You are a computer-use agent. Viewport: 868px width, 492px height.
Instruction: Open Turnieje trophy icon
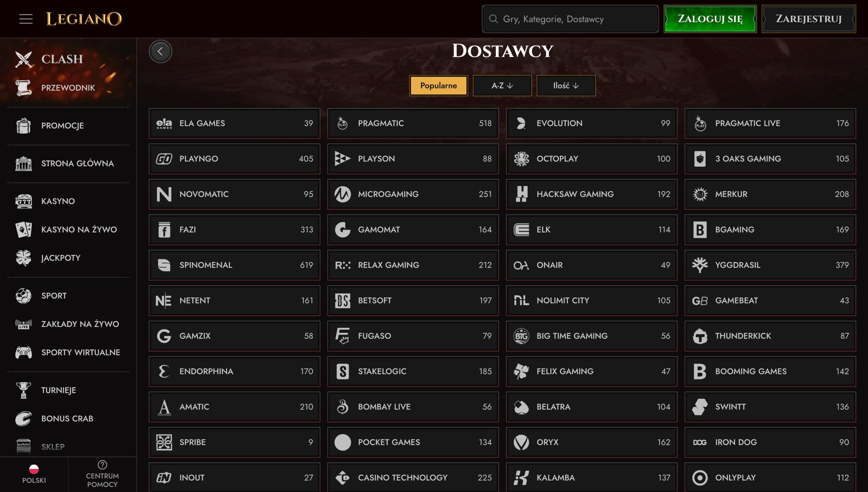click(23, 390)
